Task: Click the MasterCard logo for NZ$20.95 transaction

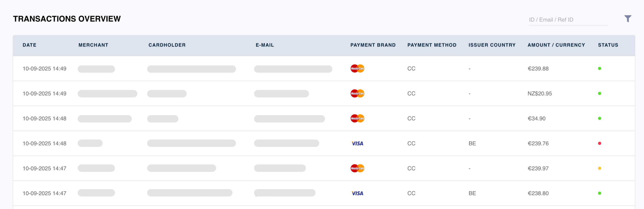Action: click(357, 93)
